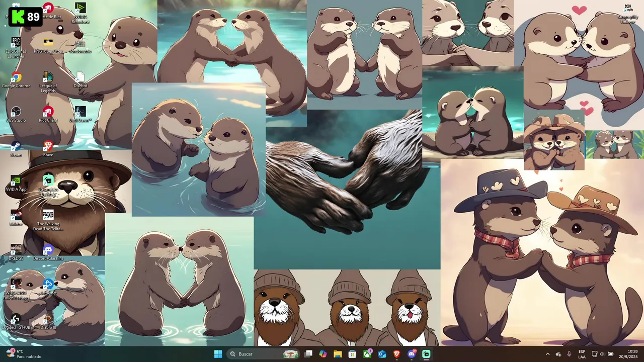Open the Until Dawn desktop shortcut

tap(80, 115)
